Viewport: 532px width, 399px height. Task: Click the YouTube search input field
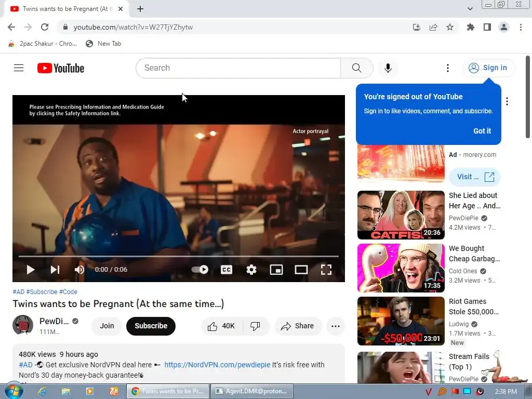[238, 68]
